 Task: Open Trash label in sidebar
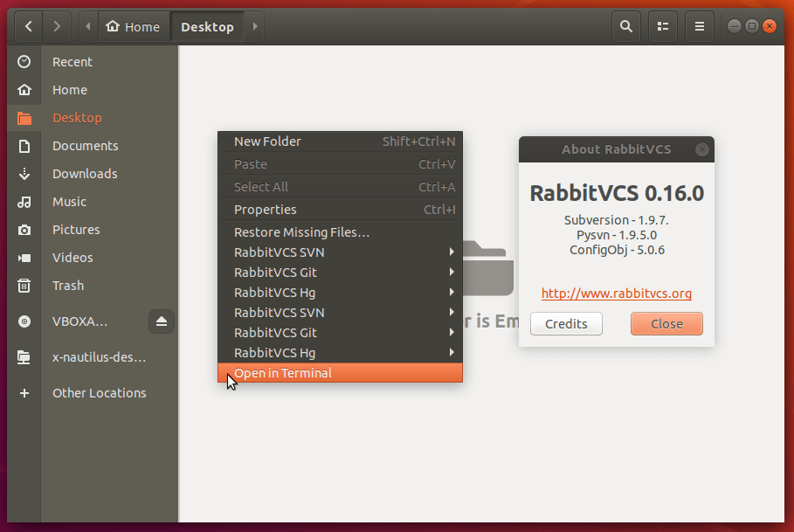[x=68, y=286]
